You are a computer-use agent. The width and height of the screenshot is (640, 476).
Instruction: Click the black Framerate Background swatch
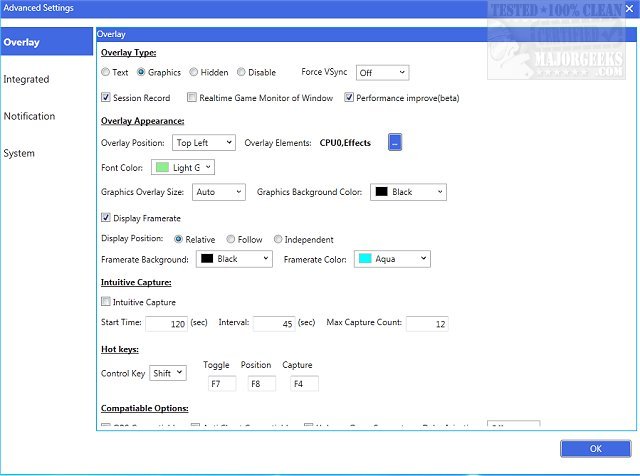[207, 259]
